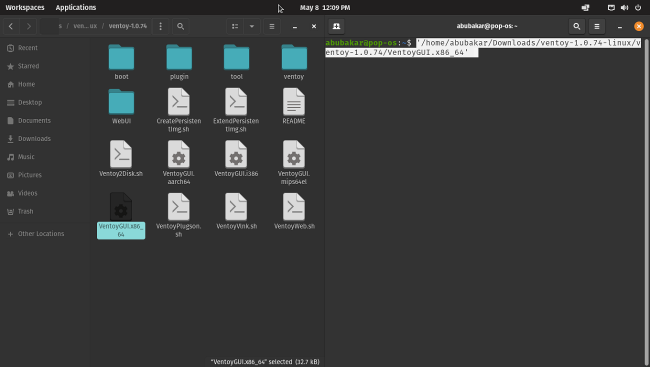Minimize the file manager window
The height and width of the screenshot is (367, 650).
point(295,26)
